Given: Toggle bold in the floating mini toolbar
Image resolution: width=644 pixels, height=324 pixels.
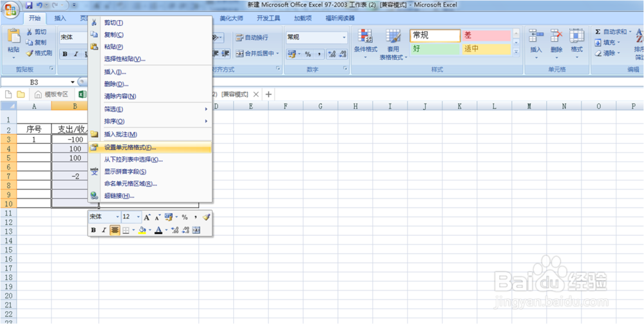Looking at the screenshot, I should (x=93, y=231).
